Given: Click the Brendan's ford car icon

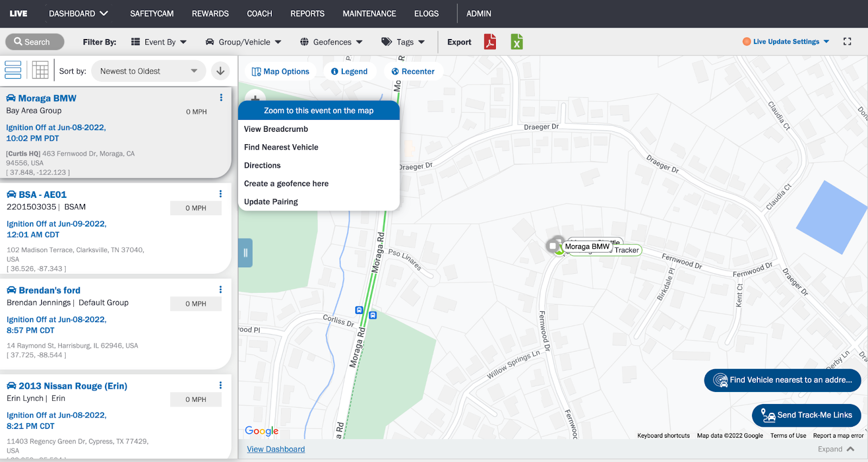Looking at the screenshot, I should point(11,290).
